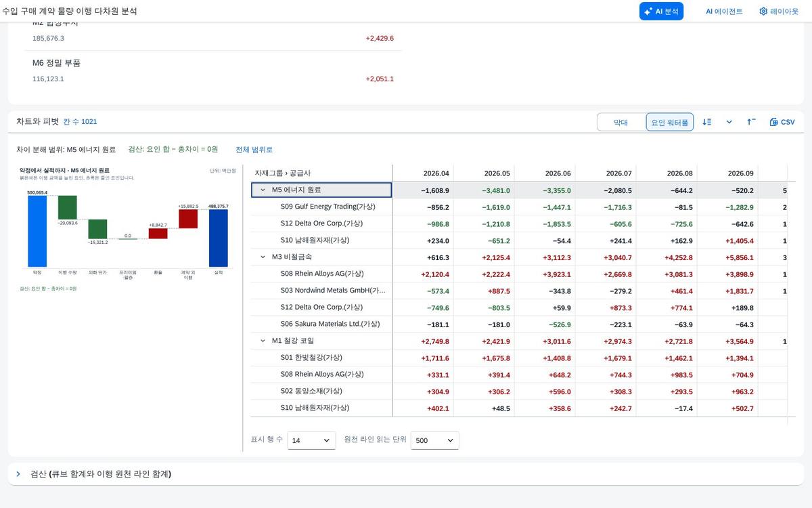Export the table via CSV icon

tap(782, 122)
